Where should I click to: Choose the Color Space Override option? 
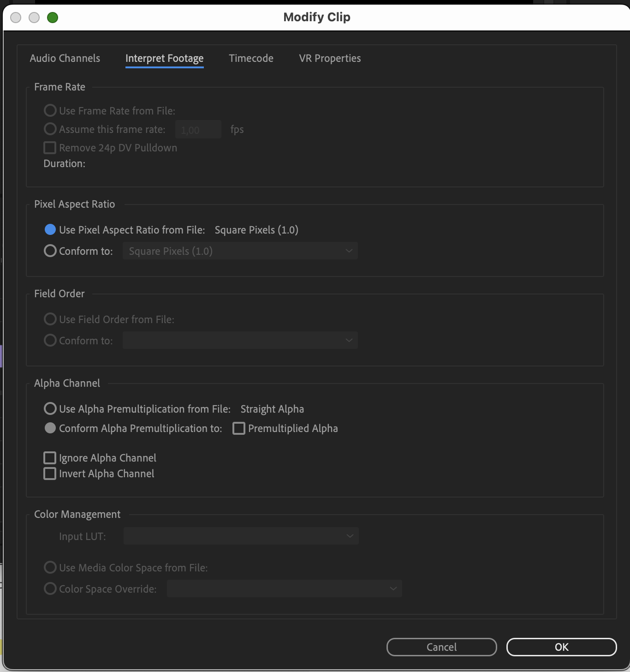50,588
